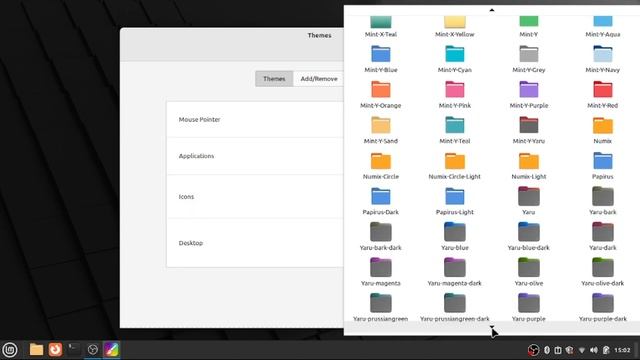The height and width of the screenshot is (360, 640).
Task: Click the up arrow atop the theme list
Action: click(492, 10)
